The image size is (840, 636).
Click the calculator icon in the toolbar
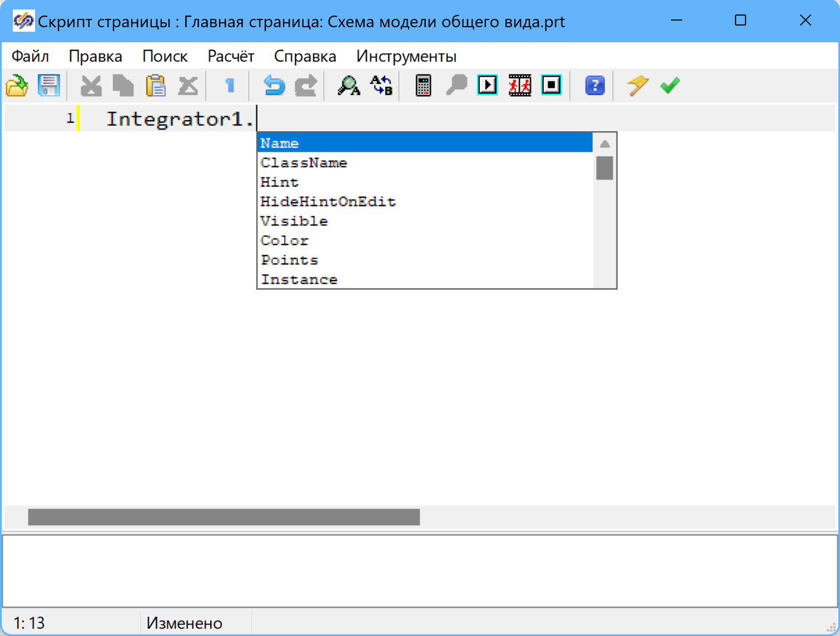tap(423, 86)
